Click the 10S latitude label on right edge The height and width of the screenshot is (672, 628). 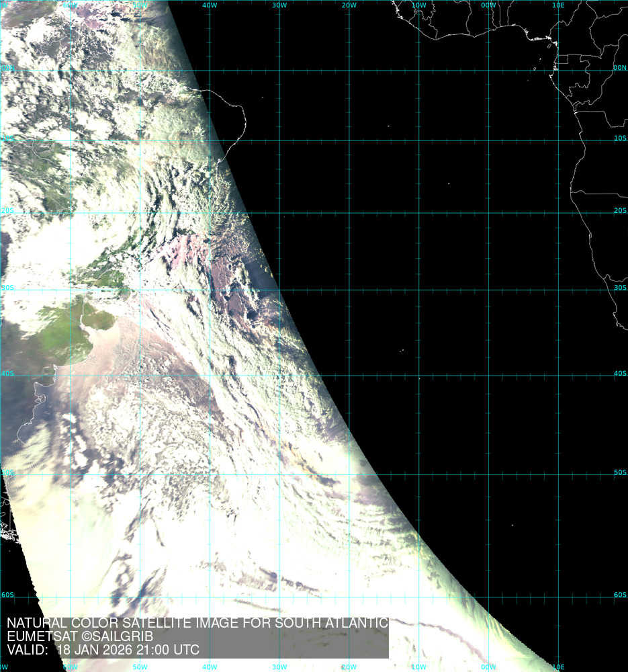click(619, 138)
